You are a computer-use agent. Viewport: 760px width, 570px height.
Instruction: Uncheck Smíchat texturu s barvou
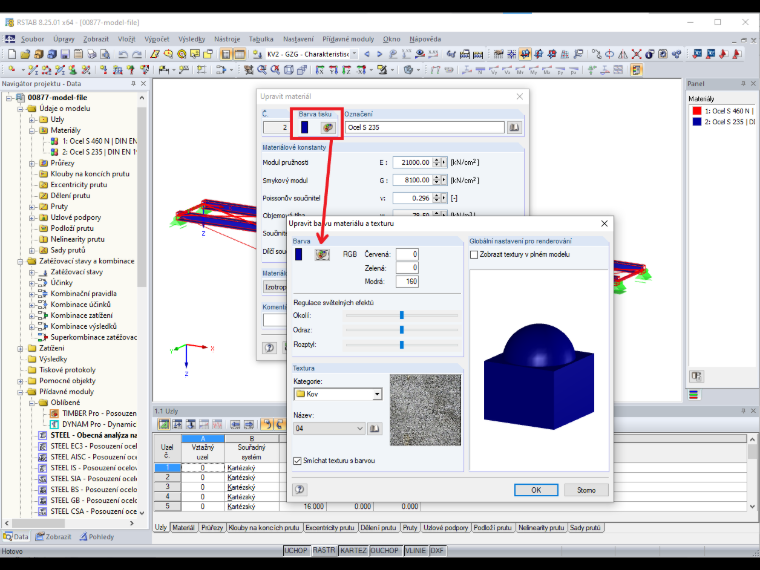tap(297, 461)
